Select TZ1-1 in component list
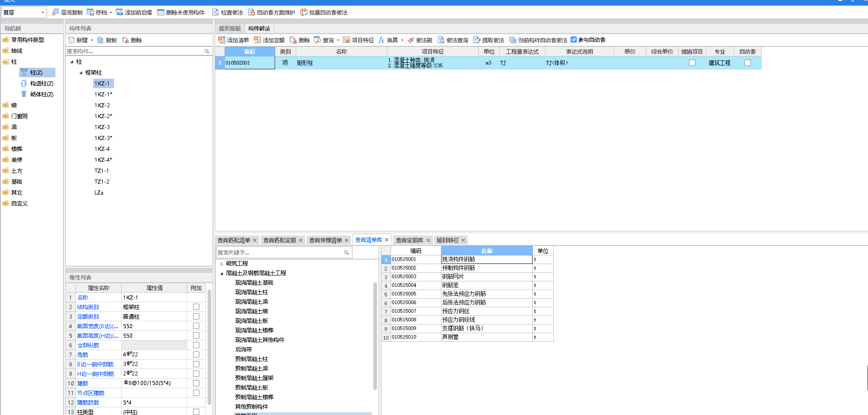 click(102, 171)
